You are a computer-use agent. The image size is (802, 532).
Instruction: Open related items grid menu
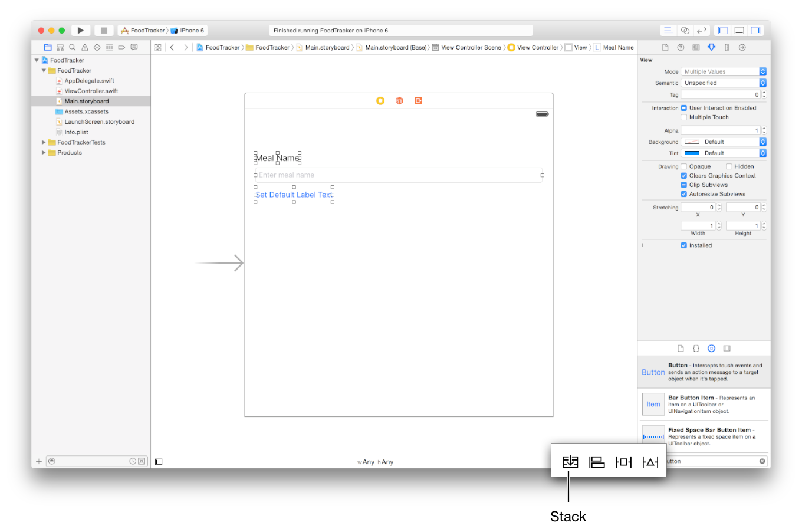(x=158, y=47)
